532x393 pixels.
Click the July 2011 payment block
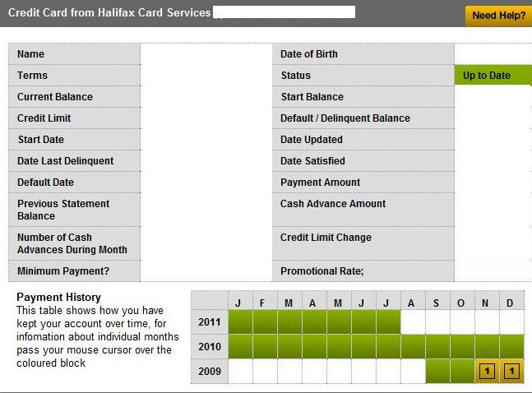[388, 321]
